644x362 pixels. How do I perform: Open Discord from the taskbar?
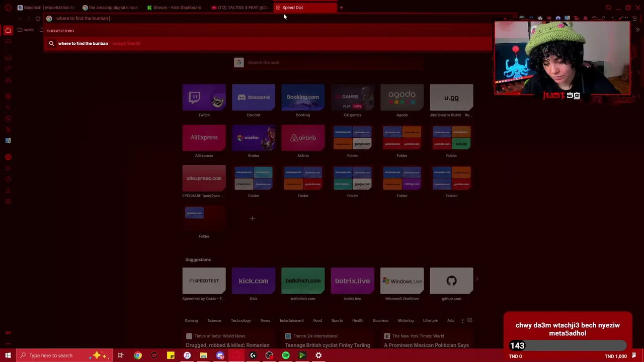point(220,356)
